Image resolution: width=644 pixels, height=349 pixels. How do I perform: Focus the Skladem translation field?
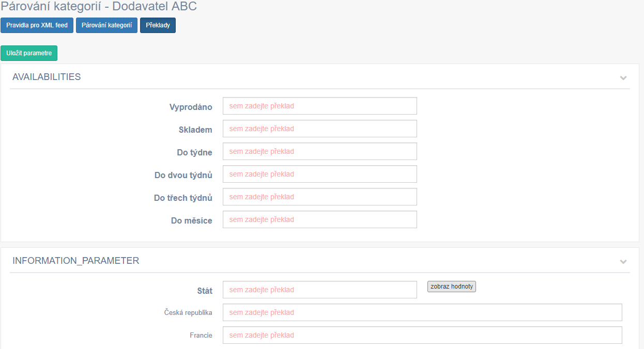[320, 129]
